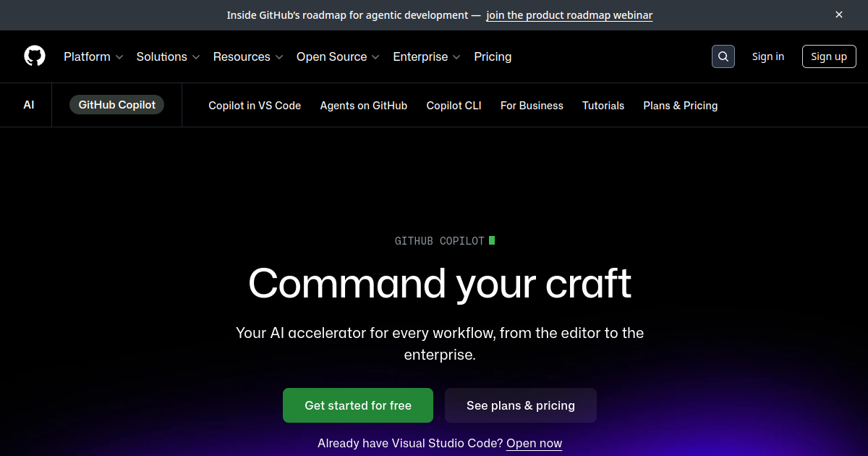Select the GitHub Copilot pill
The height and width of the screenshot is (456, 868).
117,105
